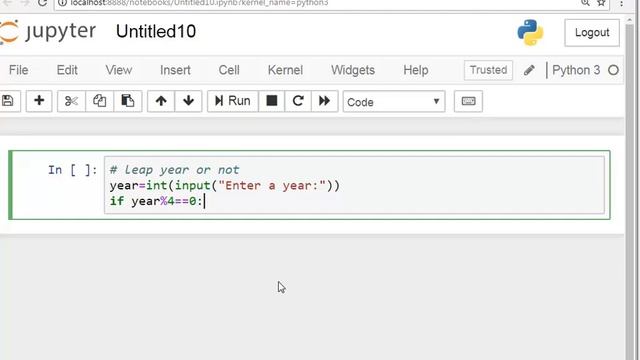Open the browser three-dot menu
Viewport: 640px width, 360px height.
(x=622, y=3)
